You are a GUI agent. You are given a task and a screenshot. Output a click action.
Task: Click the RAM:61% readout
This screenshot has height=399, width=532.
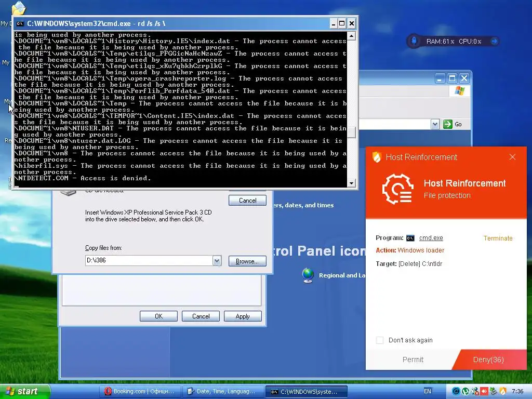(x=440, y=42)
